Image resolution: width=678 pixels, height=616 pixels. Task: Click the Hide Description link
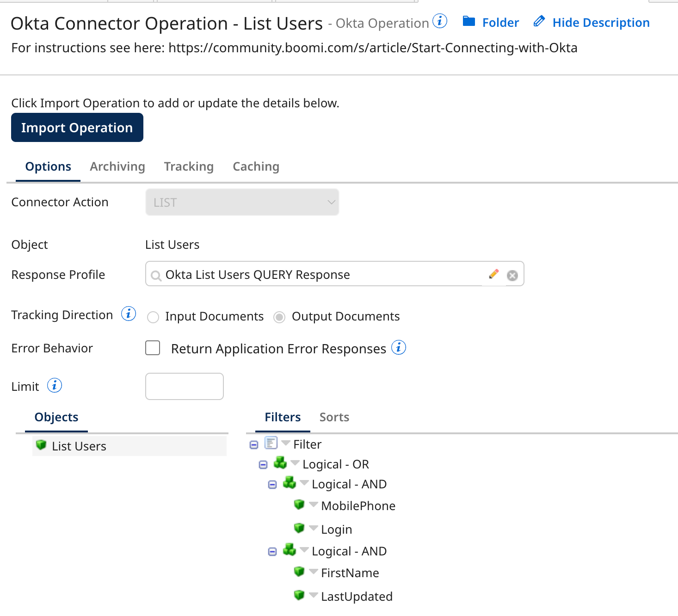tap(601, 22)
